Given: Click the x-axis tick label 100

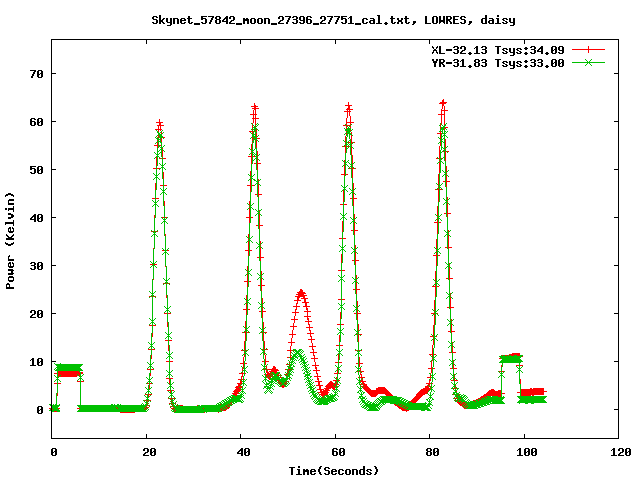Looking at the screenshot, I should coord(527,452).
